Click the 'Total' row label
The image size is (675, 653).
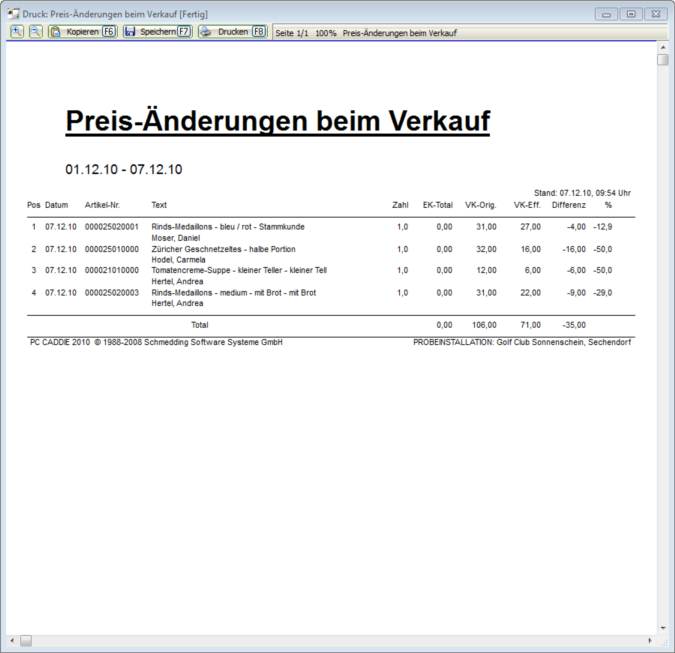coord(200,325)
